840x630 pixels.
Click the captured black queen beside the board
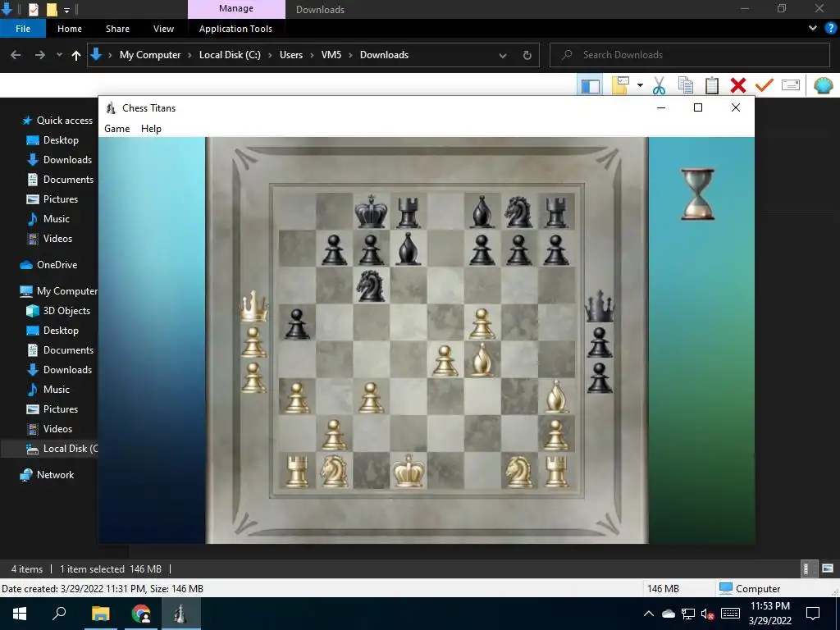click(600, 307)
